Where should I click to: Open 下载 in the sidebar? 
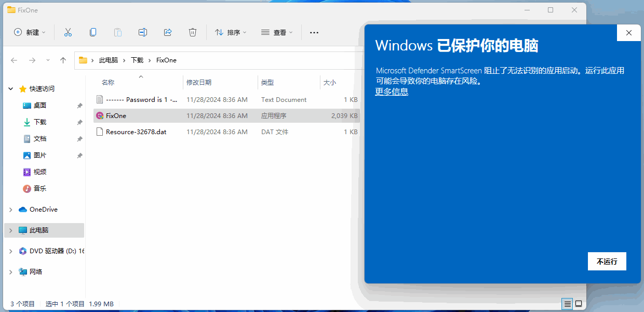click(40, 122)
